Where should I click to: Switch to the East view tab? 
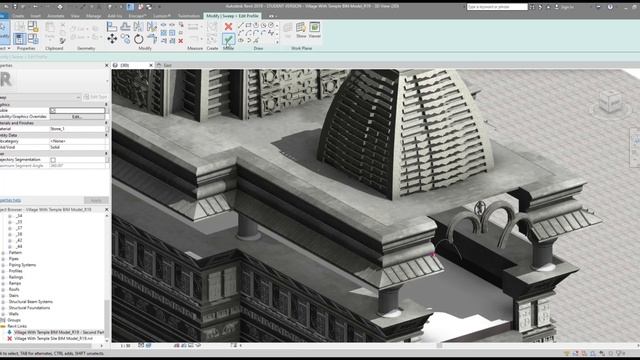click(167, 65)
